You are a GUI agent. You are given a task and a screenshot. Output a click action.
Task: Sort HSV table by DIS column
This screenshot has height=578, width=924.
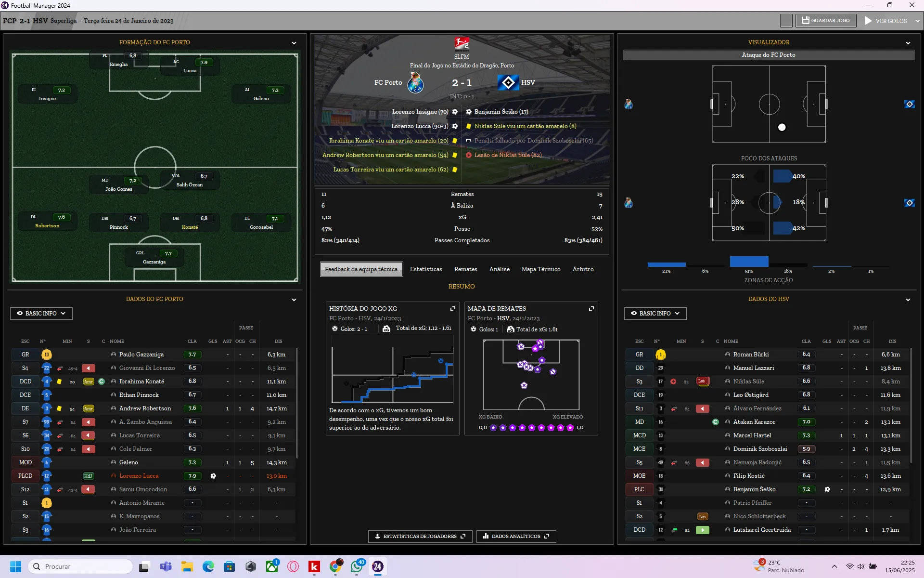[x=892, y=342]
